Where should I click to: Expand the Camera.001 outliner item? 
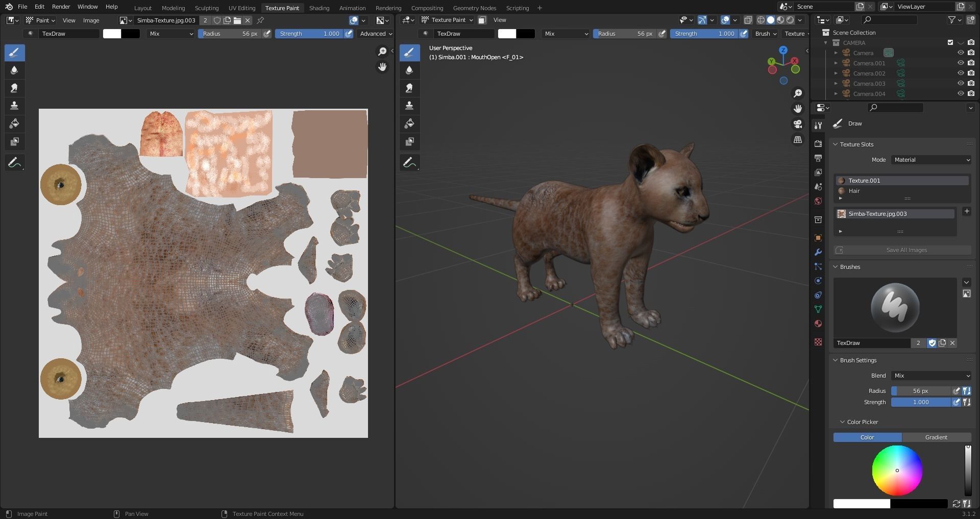click(x=836, y=63)
